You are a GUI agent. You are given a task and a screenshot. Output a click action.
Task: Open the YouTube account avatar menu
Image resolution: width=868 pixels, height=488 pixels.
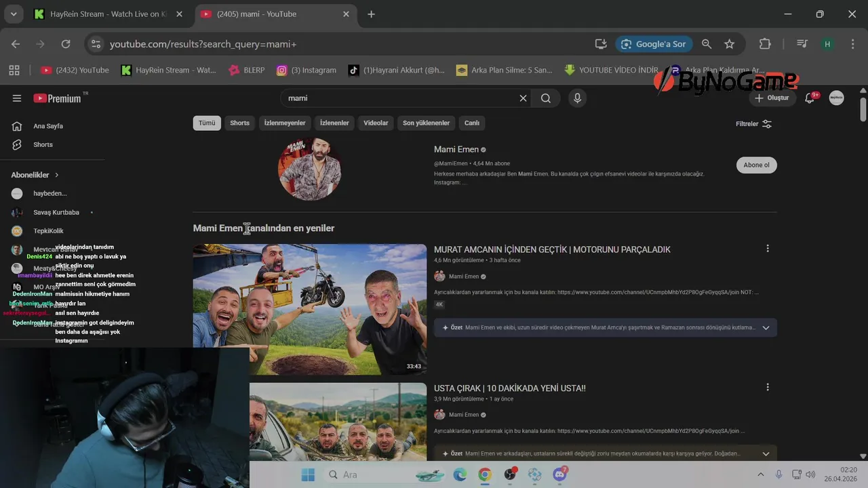(x=836, y=98)
